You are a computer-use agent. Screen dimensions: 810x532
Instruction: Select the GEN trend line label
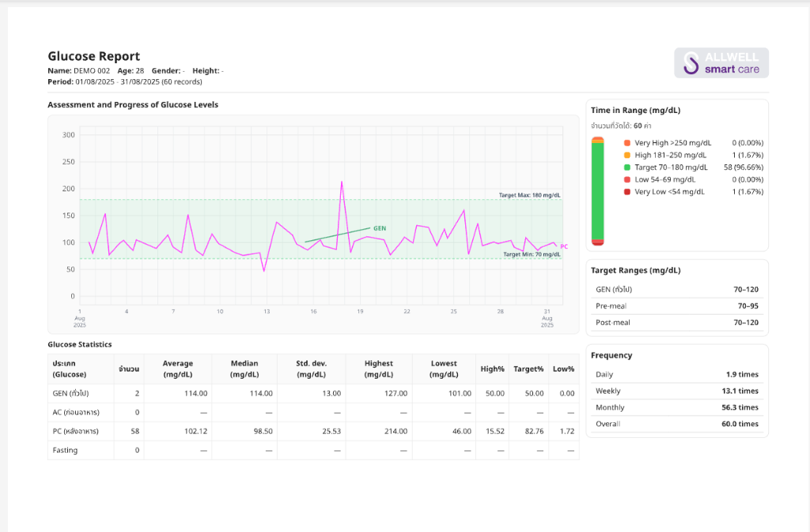point(380,228)
